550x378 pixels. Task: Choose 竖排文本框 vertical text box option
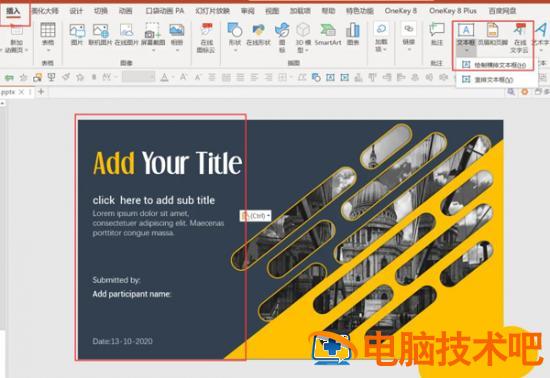[x=488, y=80]
